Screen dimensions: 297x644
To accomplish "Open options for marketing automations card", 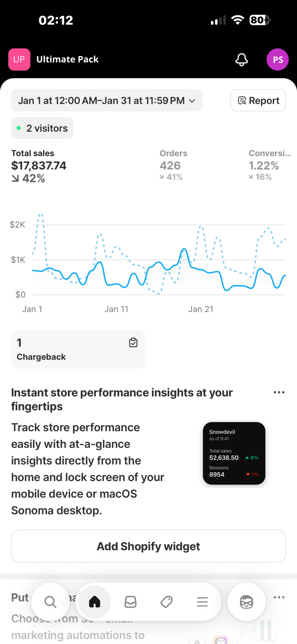I will click(279, 597).
